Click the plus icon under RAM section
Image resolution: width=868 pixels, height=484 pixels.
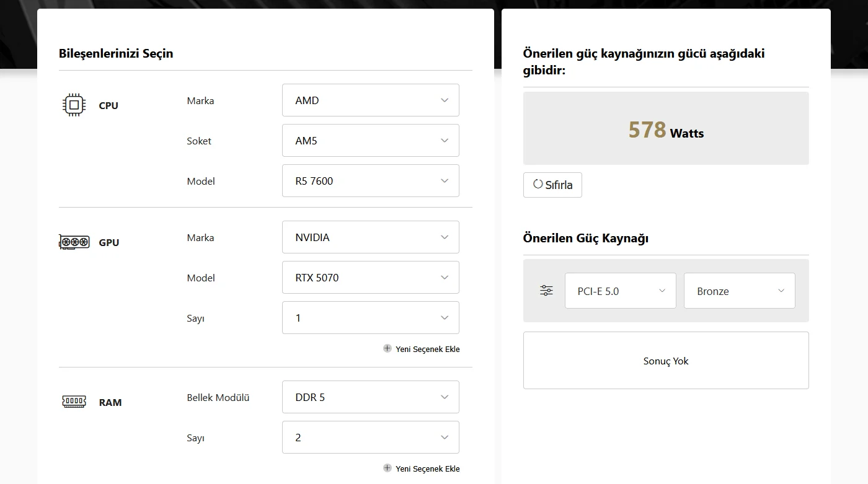[x=387, y=468]
